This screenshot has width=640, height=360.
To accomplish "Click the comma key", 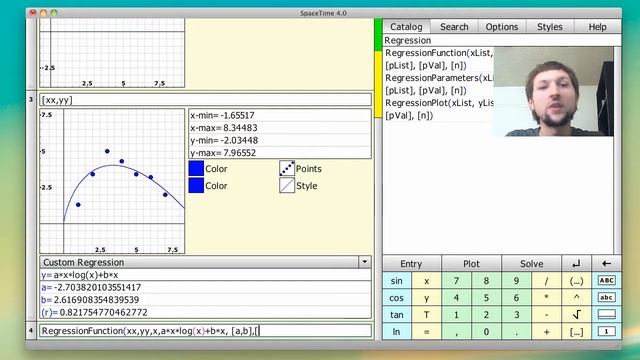I will coord(456,332).
